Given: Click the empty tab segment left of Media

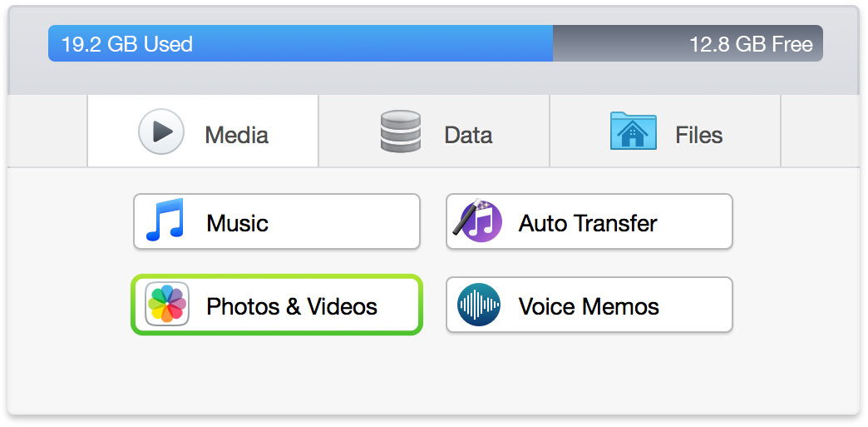Looking at the screenshot, I should [47, 132].
